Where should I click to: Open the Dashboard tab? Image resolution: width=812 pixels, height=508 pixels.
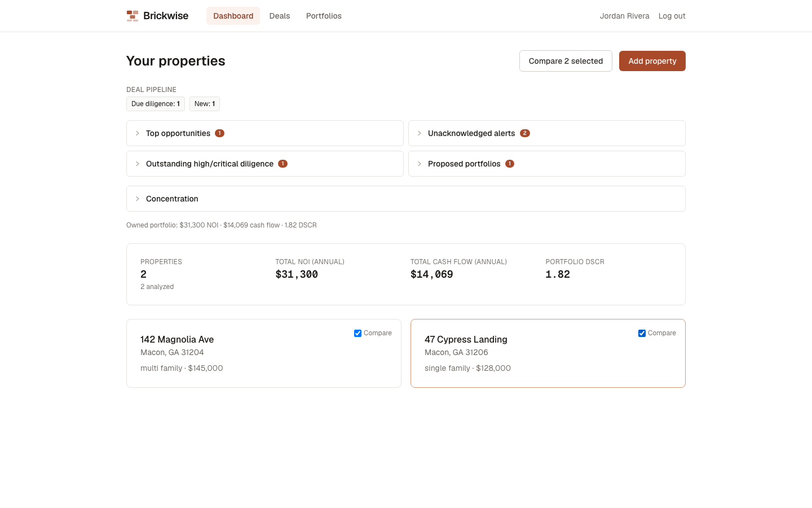pos(233,16)
